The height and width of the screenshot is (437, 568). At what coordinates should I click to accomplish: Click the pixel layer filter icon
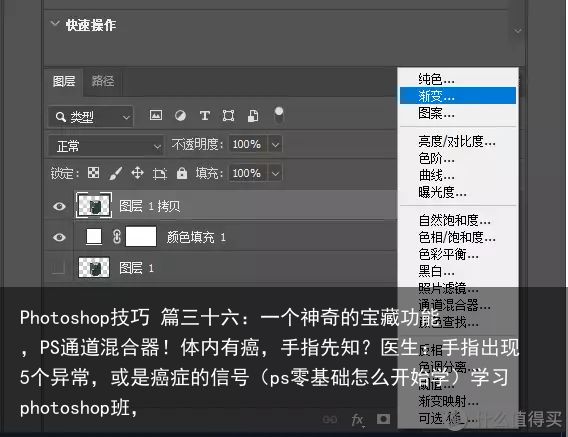point(156,116)
